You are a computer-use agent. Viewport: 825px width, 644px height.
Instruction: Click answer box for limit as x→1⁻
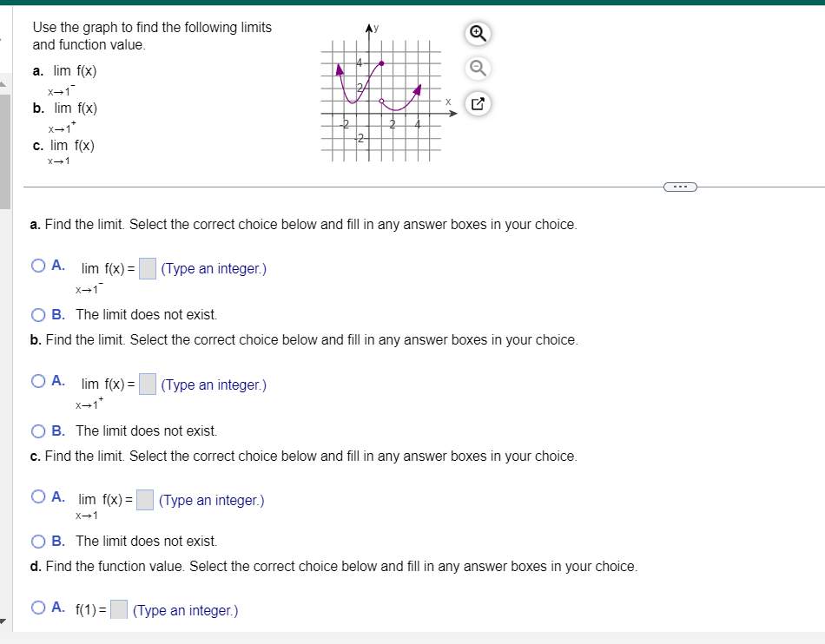(x=148, y=269)
